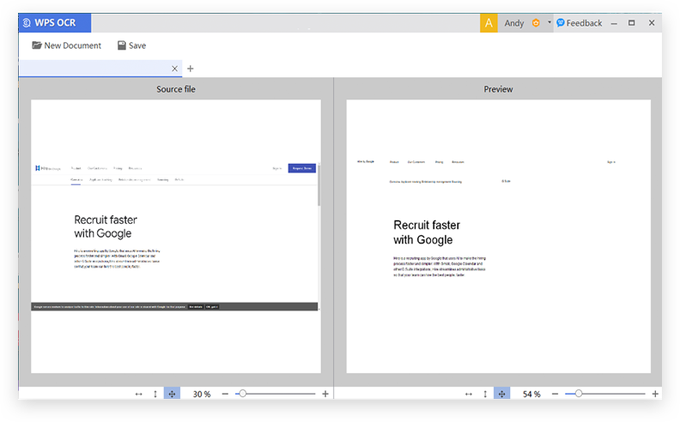Screen dimensions: 680x422
Task: Select the Preview panel header
Action: pos(498,89)
